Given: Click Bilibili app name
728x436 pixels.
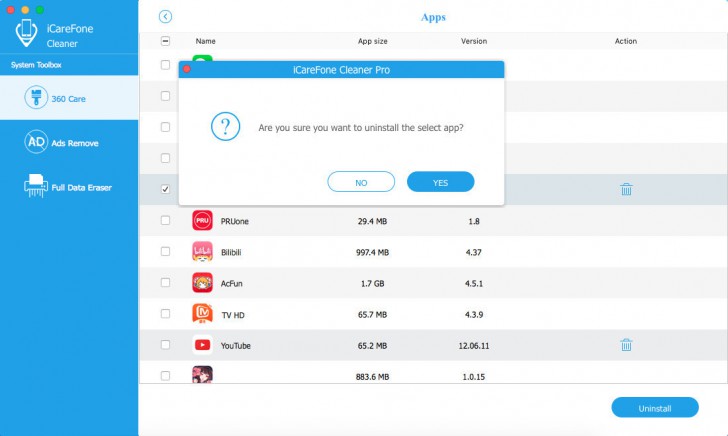Looking at the screenshot, I should [231, 253].
